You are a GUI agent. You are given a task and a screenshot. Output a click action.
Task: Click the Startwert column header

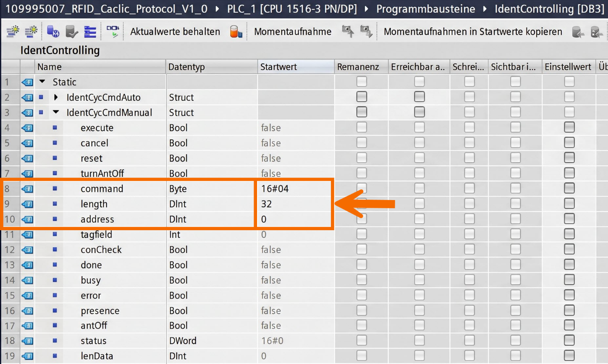click(x=296, y=67)
